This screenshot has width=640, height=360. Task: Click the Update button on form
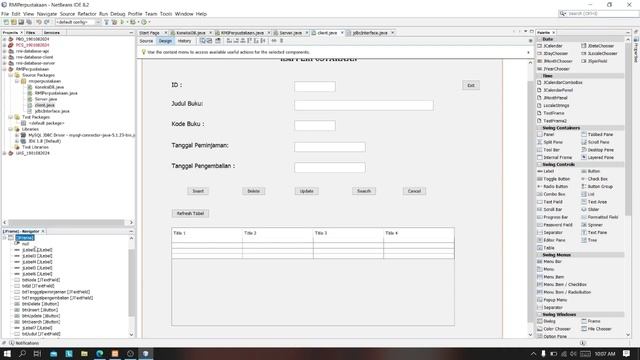click(307, 191)
